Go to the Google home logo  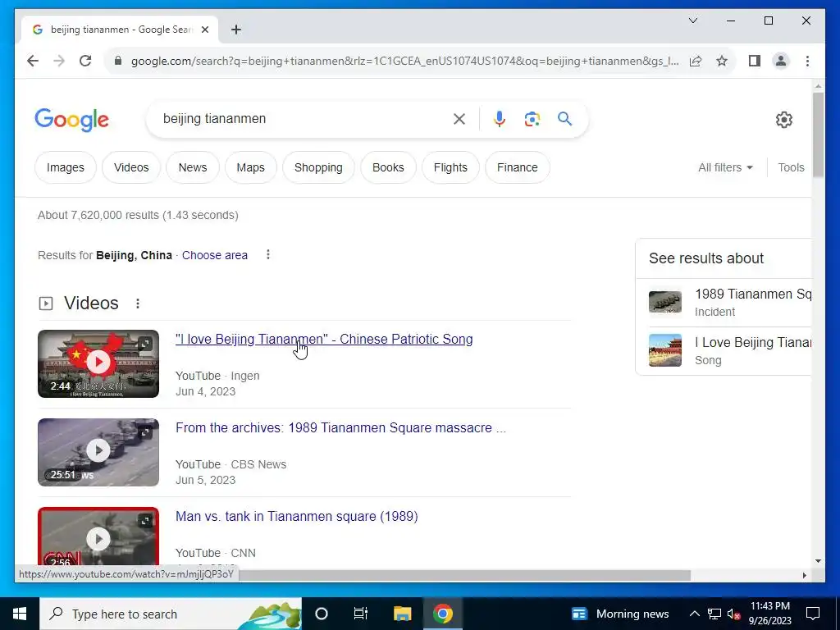pyautogui.click(x=72, y=120)
